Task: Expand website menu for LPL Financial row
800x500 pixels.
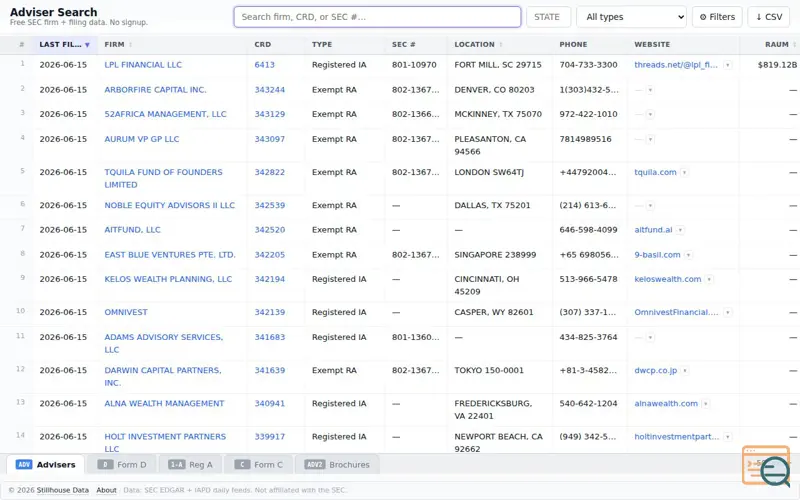Action: pos(728,65)
